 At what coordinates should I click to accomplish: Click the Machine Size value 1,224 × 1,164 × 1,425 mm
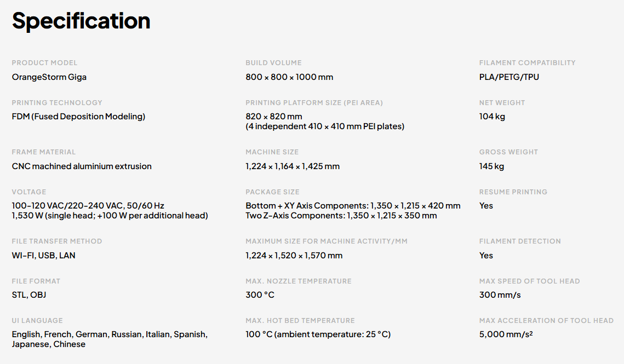293,166
